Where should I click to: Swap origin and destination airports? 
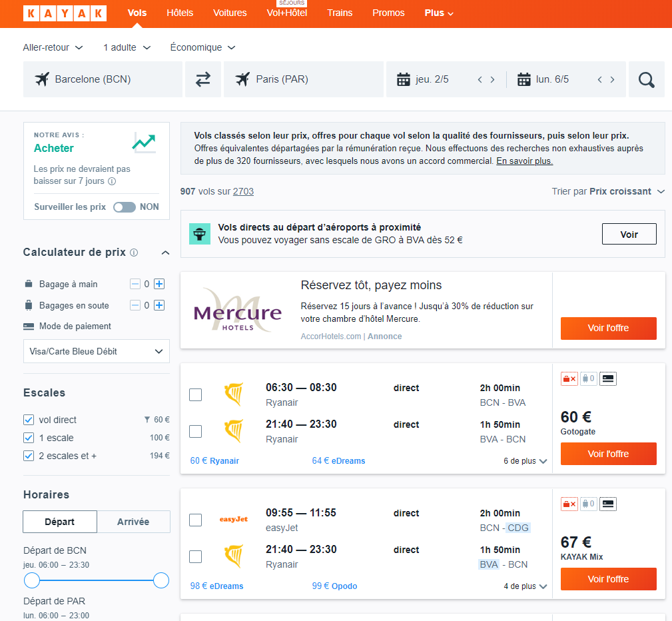coord(202,79)
